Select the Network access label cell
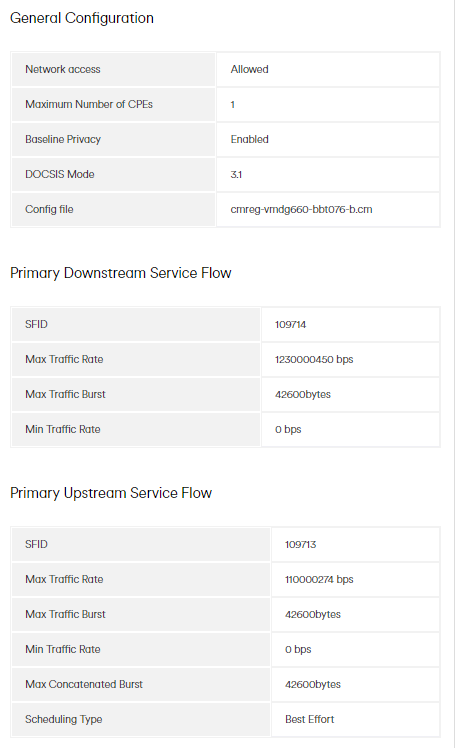The height and width of the screenshot is (748, 455). point(114,69)
